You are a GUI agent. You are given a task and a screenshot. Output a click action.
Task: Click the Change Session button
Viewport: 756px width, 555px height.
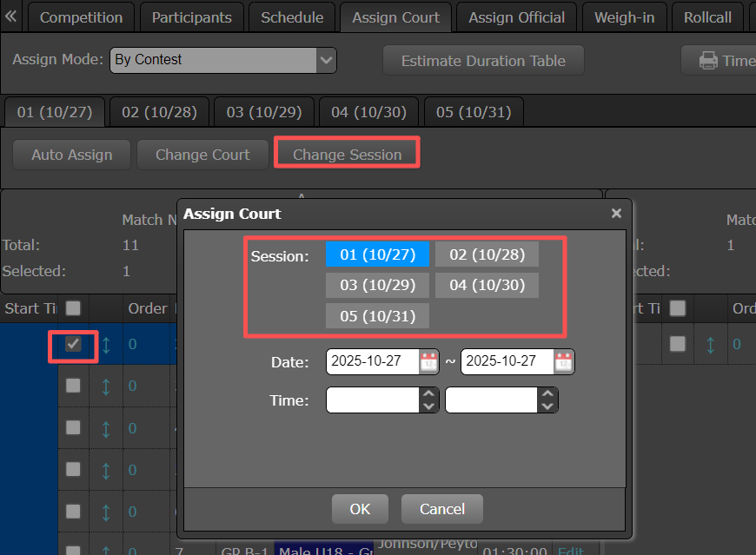[x=347, y=155]
